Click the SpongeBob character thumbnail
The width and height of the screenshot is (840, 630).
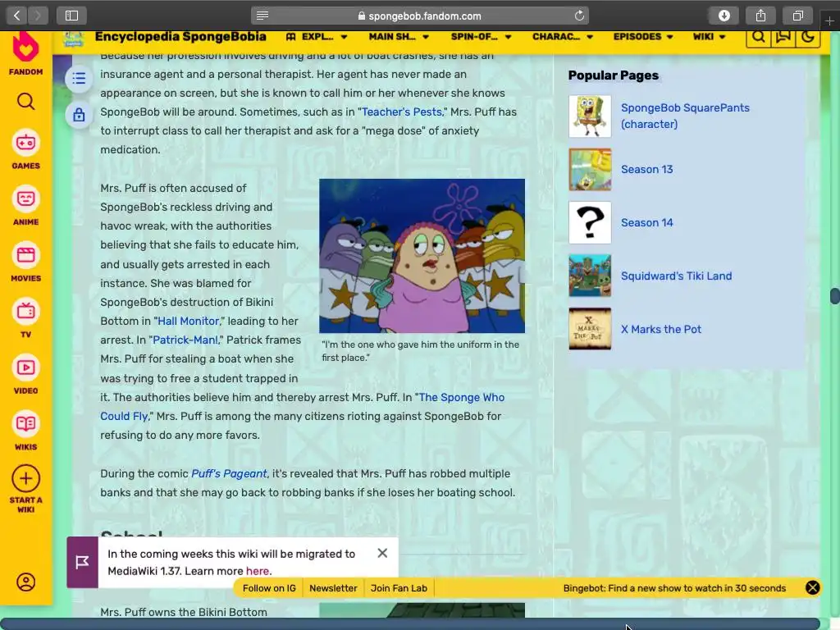point(590,116)
